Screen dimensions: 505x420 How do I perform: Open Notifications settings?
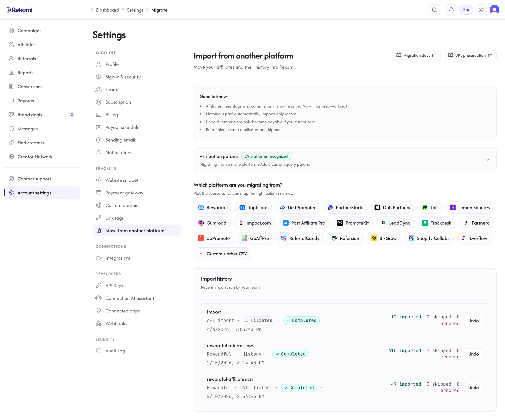pos(137,153)
